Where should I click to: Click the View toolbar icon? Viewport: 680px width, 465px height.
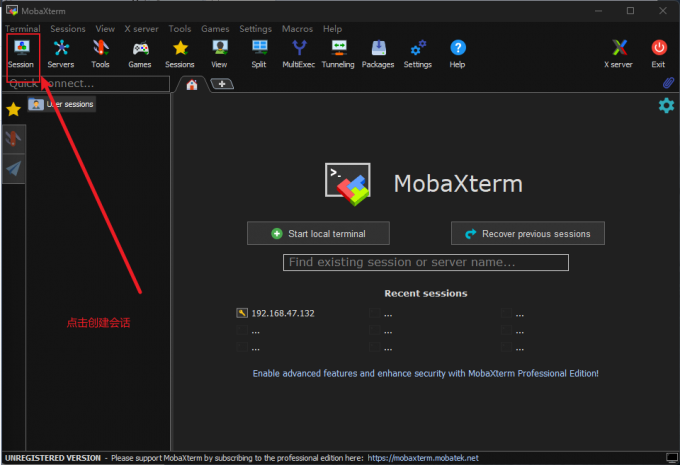pyautogui.click(x=219, y=54)
